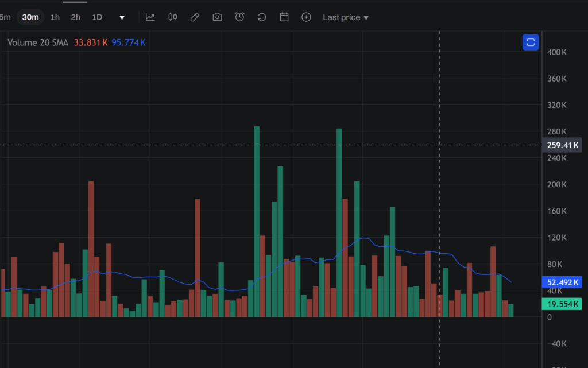
Task: Open the economic calendar icon
Action: 284,17
